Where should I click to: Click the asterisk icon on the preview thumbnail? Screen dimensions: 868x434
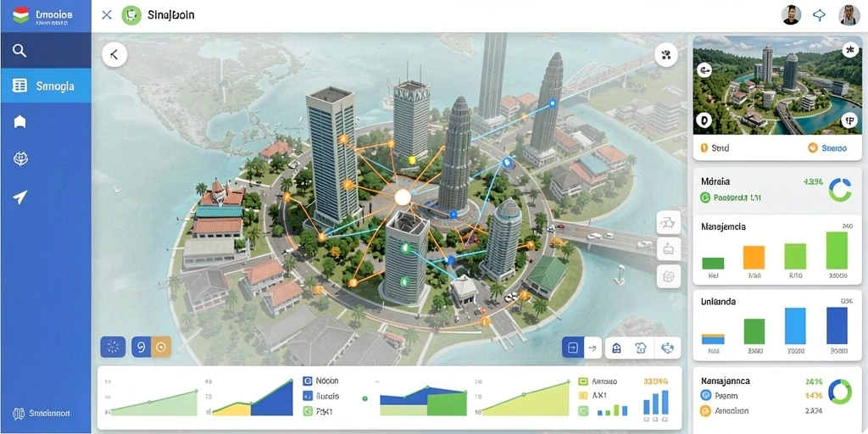coord(849,50)
